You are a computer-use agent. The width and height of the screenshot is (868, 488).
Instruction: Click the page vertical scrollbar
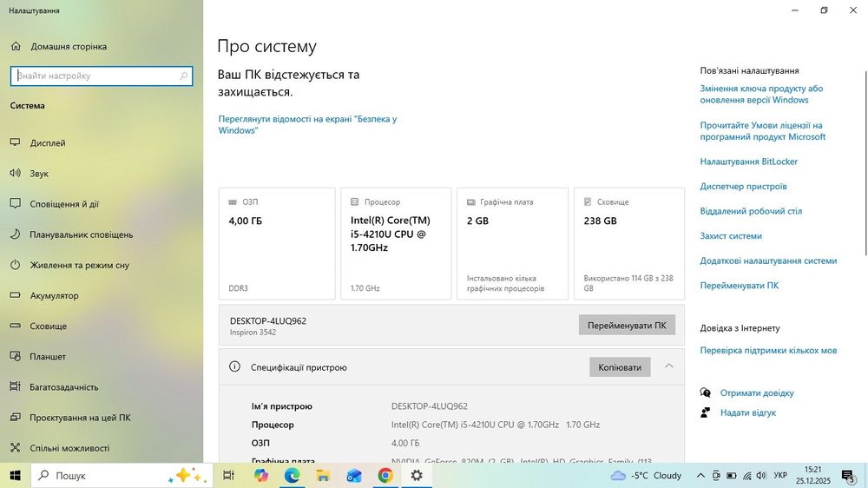click(x=865, y=163)
